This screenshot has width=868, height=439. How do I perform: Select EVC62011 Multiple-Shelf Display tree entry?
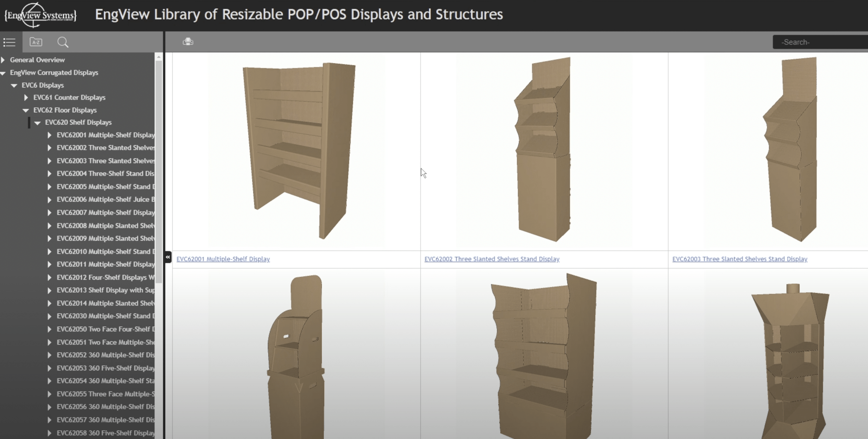coord(106,264)
